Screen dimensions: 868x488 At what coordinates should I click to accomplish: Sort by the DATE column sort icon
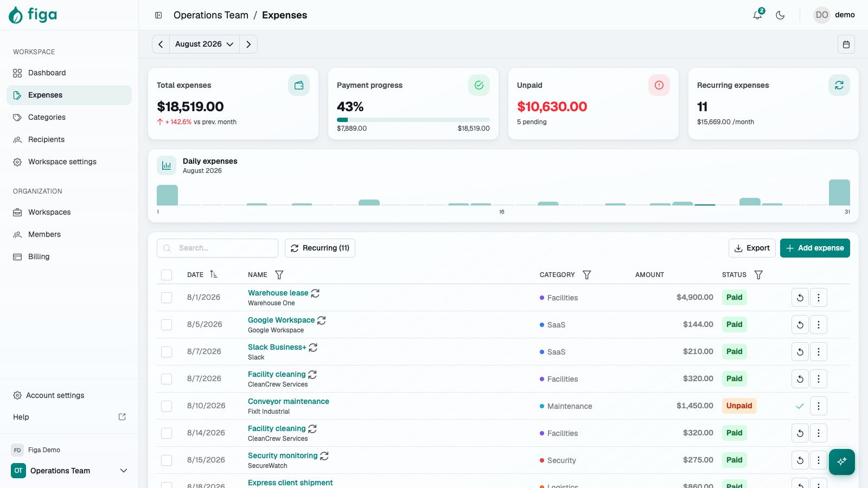(214, 274)
